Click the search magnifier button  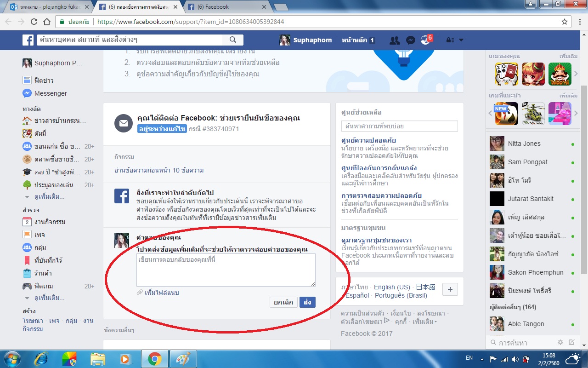pos(233,40)
